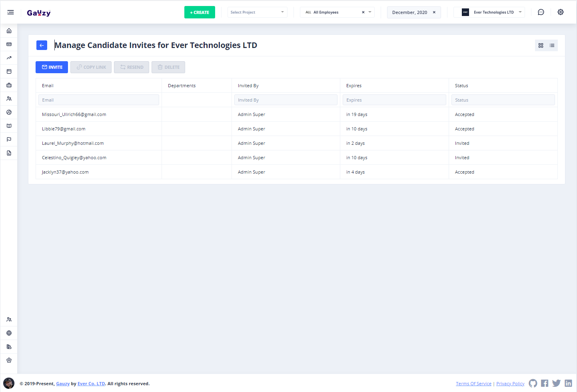Click the globe icon in sidebar
This screenshot has height=392, width=577.
point(9,333)
